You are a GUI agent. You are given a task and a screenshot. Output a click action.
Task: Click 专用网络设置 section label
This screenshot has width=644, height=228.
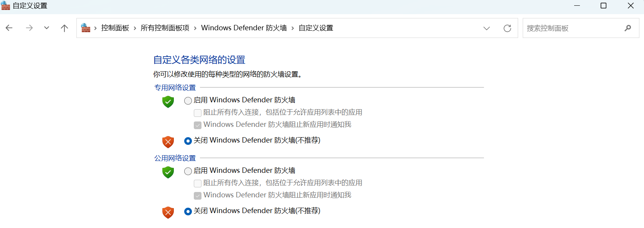point(175,88)
